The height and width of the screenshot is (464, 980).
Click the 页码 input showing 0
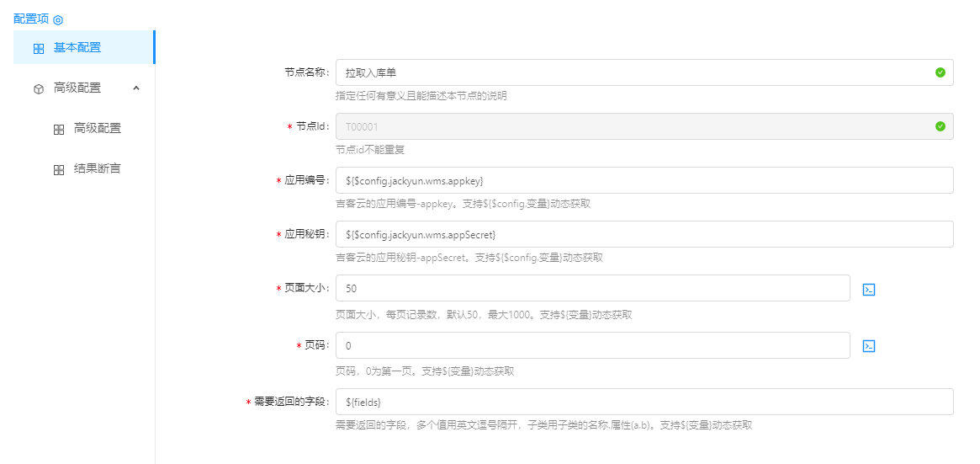(592, 345)
